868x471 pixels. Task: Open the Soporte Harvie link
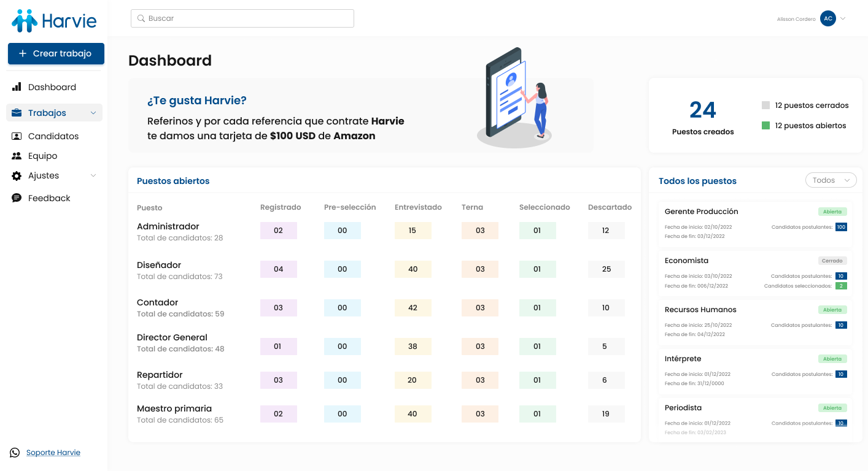(x=53, y=452)
